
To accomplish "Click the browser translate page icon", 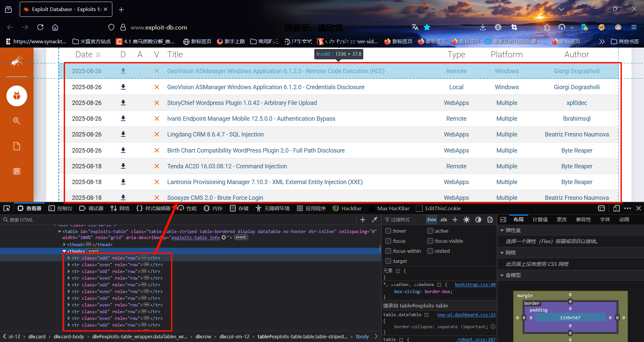I will [x=415, y=27].
